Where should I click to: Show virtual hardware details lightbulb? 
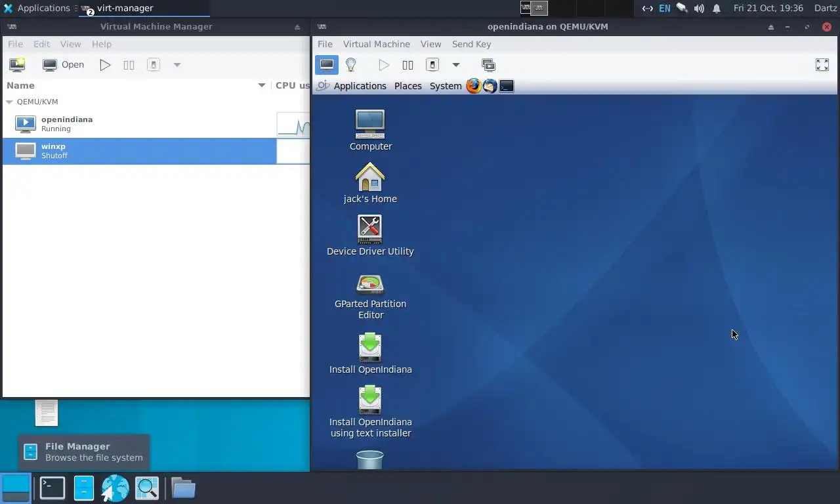pyautogui.click(x=350, y=64)
